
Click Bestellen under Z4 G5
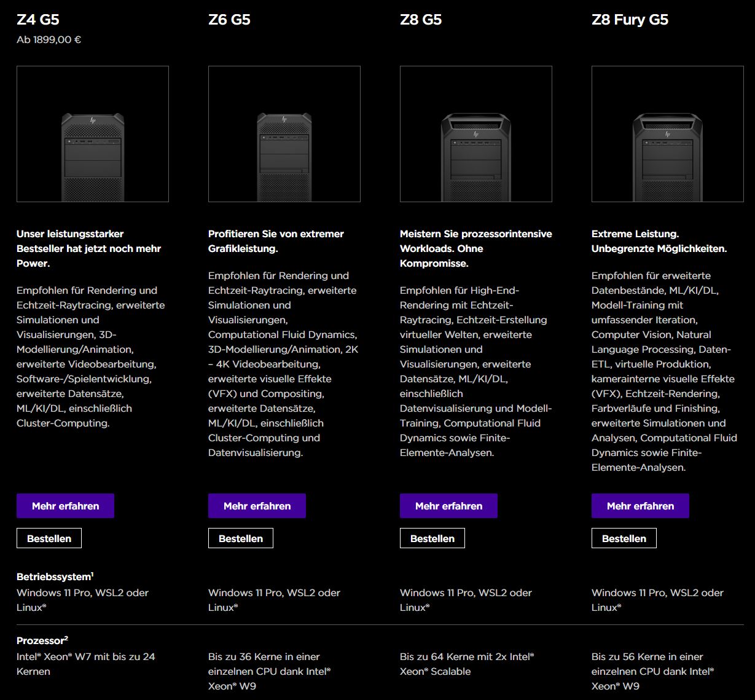49,538
